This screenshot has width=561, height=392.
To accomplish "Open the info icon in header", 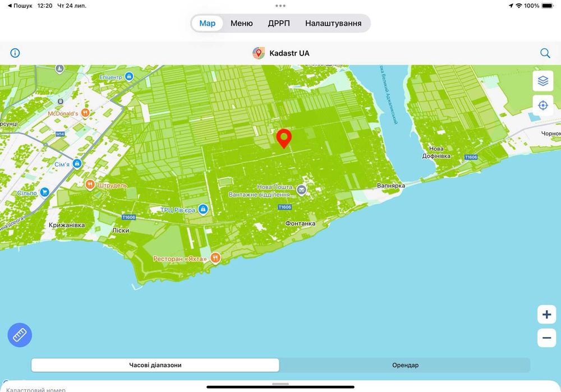I will click(x=15, y=53).
